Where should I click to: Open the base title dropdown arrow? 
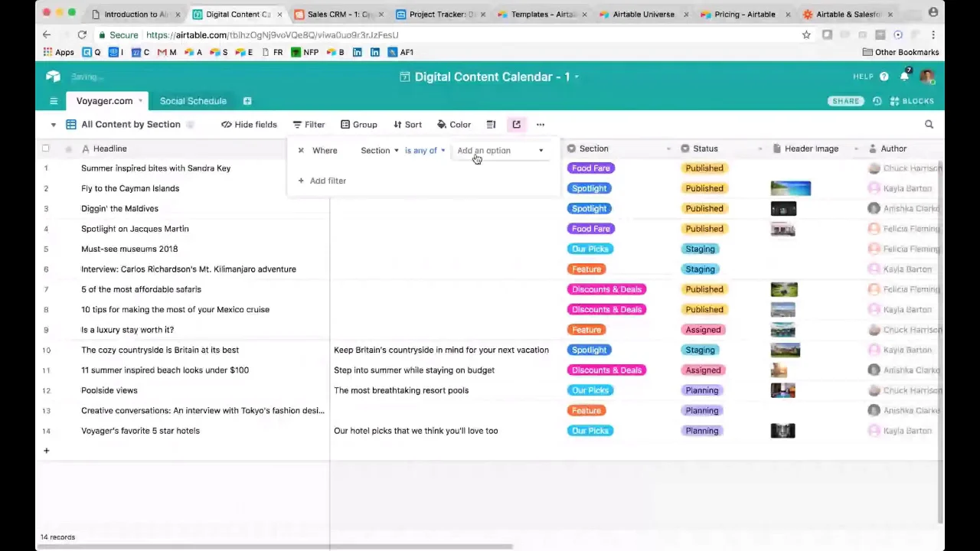[x=577, y=77]
